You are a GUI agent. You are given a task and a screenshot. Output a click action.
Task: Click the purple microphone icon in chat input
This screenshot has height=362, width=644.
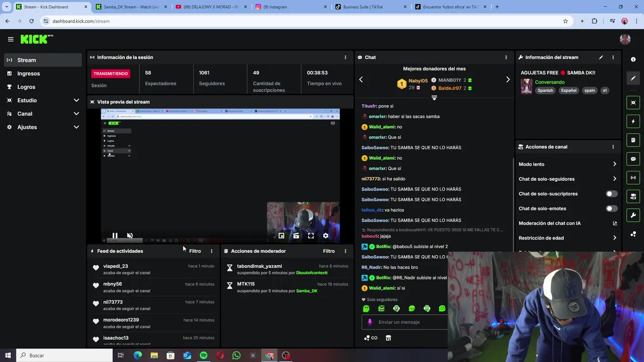(x=370, y=322)
